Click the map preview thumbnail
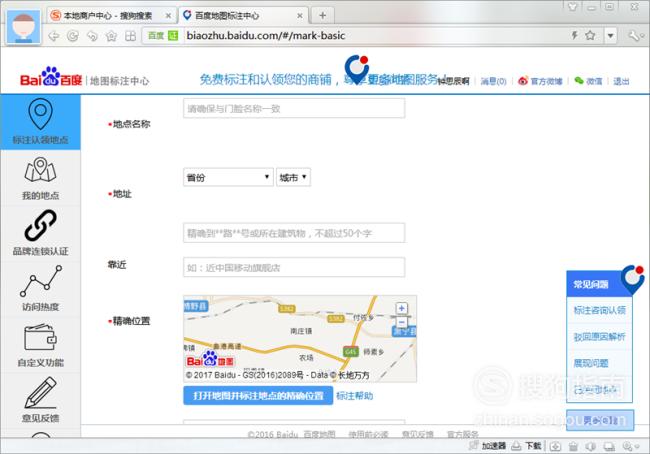 (300, 339)
